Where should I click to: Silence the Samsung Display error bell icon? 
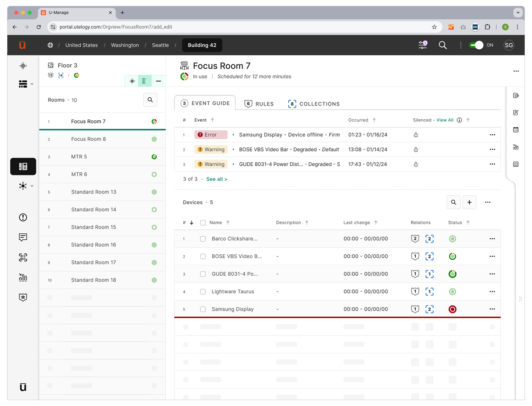click(x=416, y=135)
